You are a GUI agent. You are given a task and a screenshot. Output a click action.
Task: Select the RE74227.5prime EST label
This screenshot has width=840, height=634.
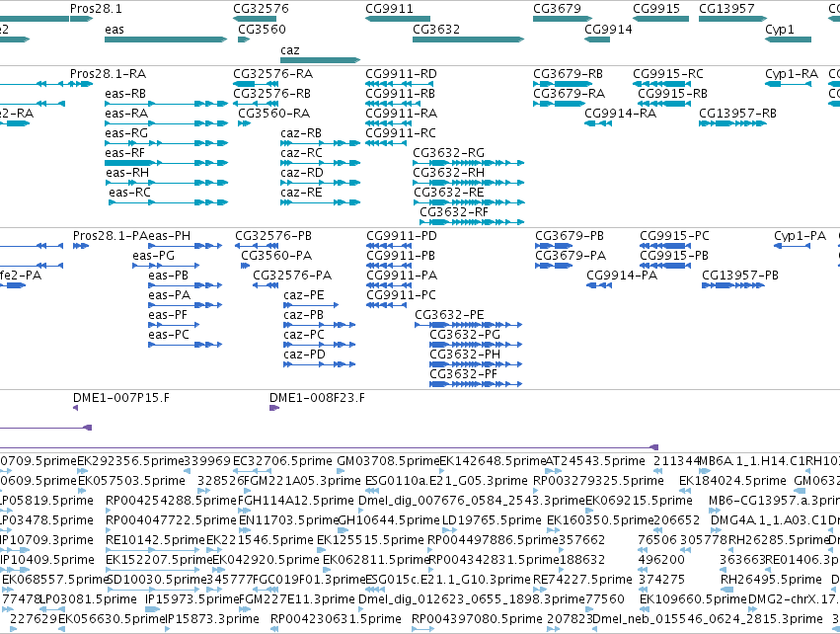pos(582,580)
